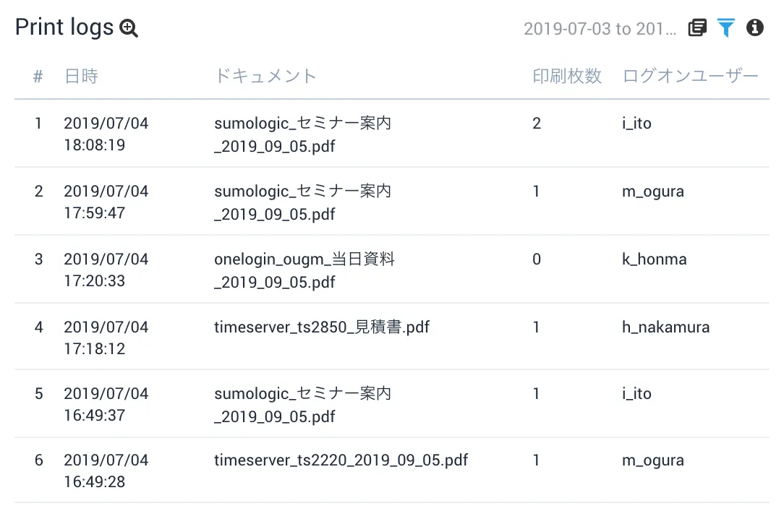Select timestamp 2019/07/04 16:49:28
The width and height of the screenshot is (784, 532).
(x=106, y=471)
